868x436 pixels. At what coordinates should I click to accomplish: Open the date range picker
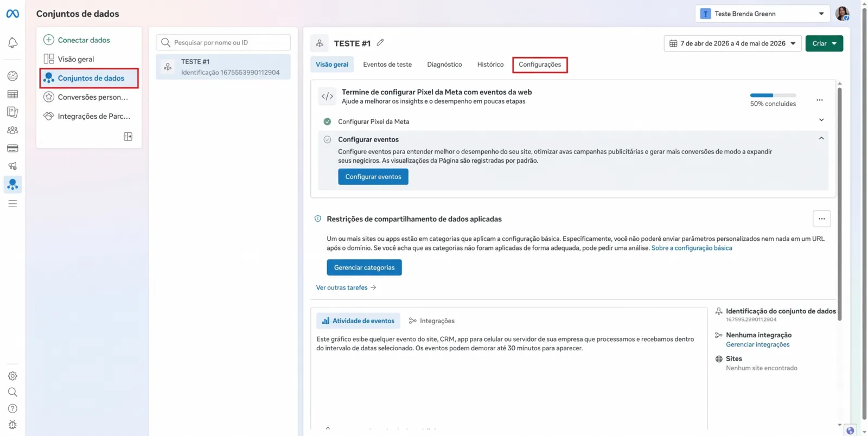[732, 43]
